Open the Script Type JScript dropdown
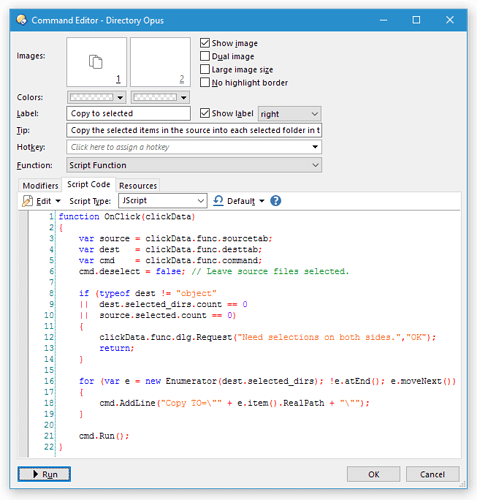 [x=163, y=201]
